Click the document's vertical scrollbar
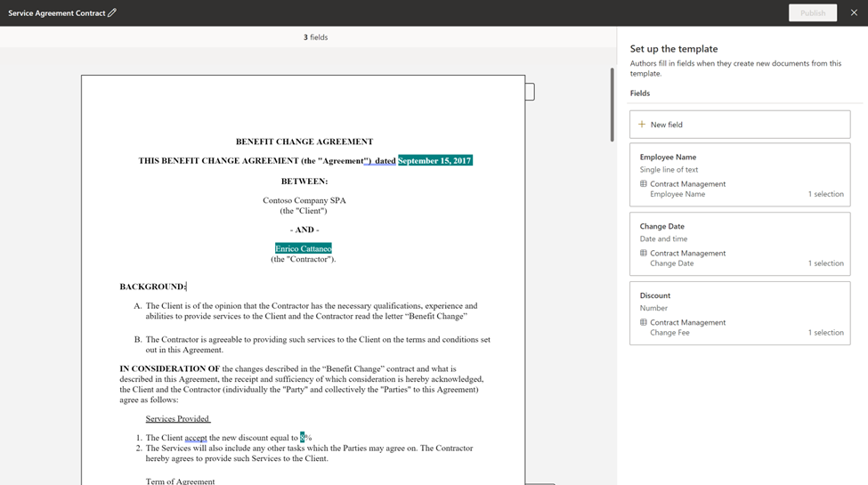The height and width of the screenshot is (485, 868). [x=612, y=104]
